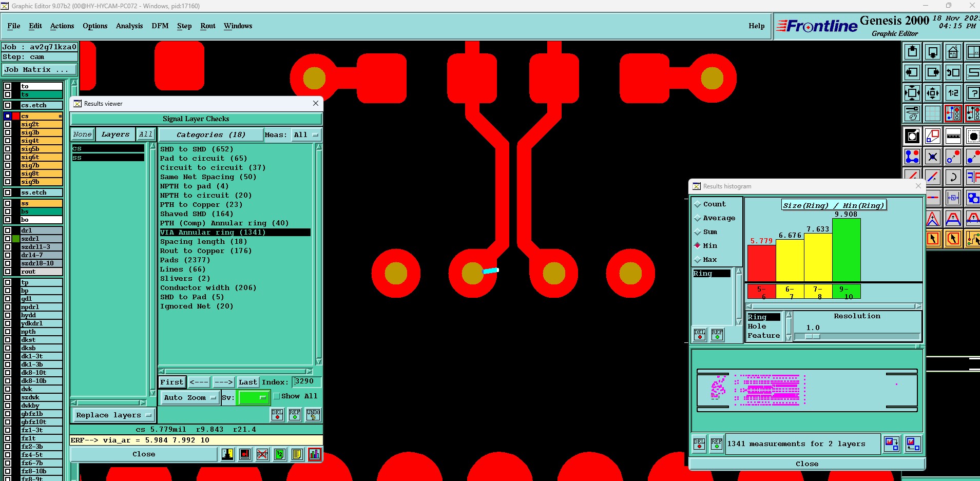Click the green 1/2 page icon
980x481 pixels.
280,454
